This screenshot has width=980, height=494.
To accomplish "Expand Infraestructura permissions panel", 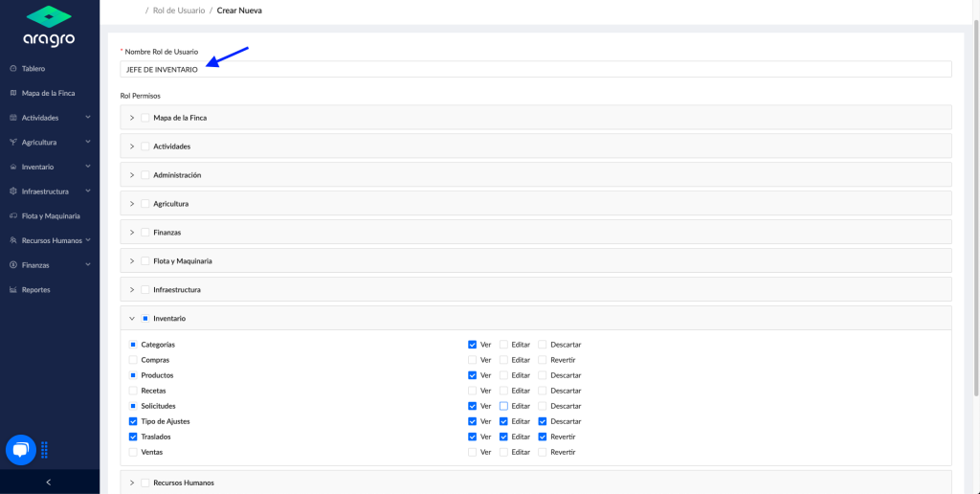I will pos(132,289).
